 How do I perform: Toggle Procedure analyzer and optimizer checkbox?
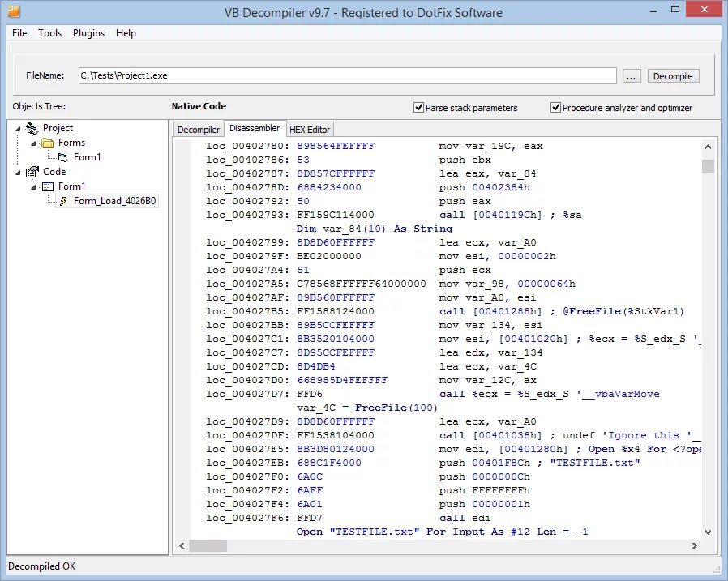(555, 108)
